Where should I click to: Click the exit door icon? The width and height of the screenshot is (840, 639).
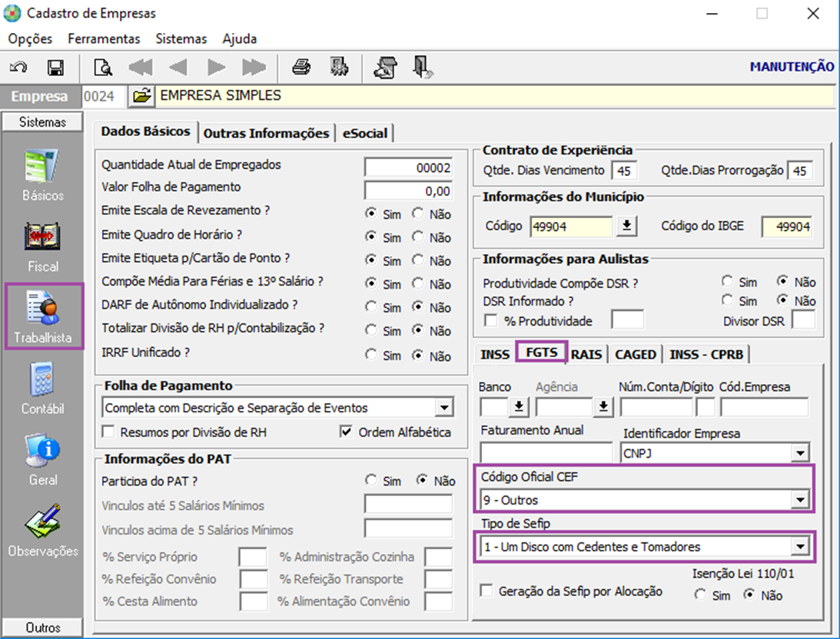click(x=423, y=68)
